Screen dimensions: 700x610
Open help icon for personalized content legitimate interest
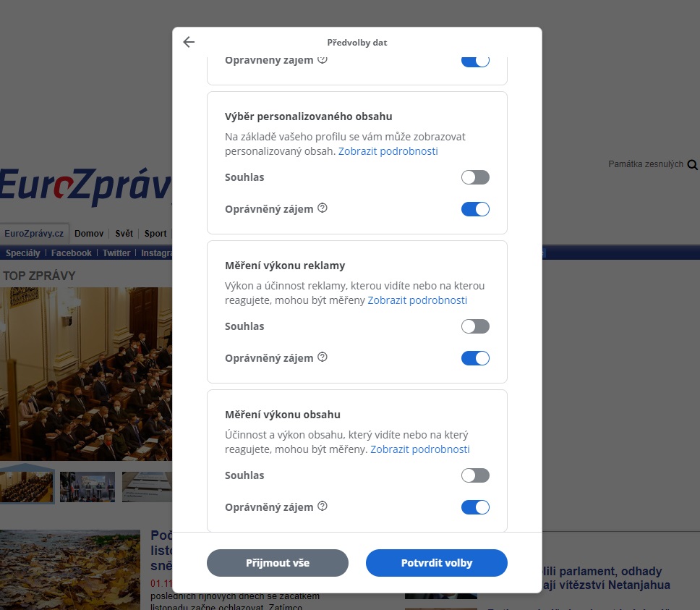click(323, 208)
